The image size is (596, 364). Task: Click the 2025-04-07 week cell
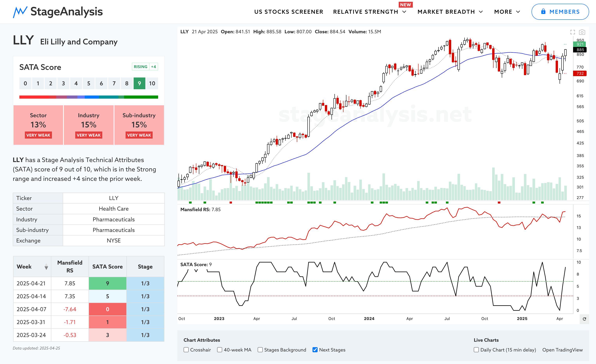click(x=32, y=309)
